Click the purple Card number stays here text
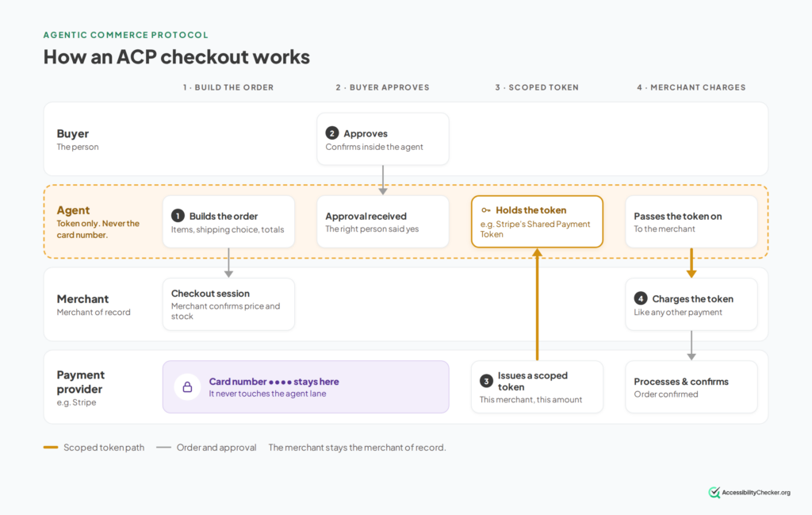 [274, 382]
